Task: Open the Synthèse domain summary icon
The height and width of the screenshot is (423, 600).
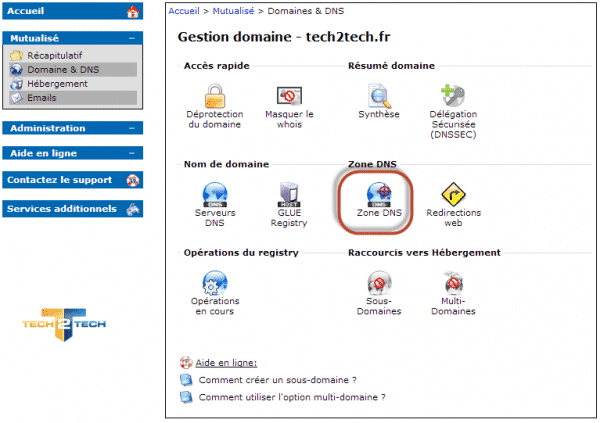Action: point(378,97)
